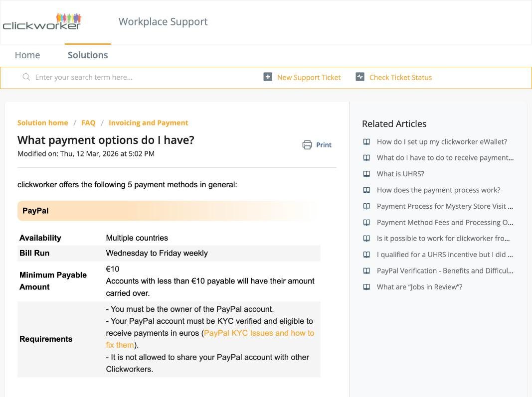Open article 'I qualified for a UHRS incentive'
The width and height of the screenshot is (532, 397).
[445, 255]
